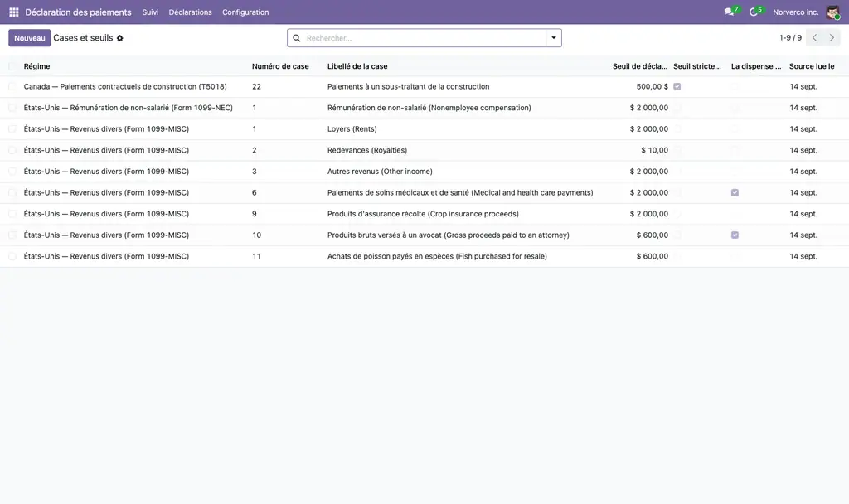
Task: Toggle dispense checkbox on attorney proceeds row
Action: pyautogui.click(x=735, y=235)
